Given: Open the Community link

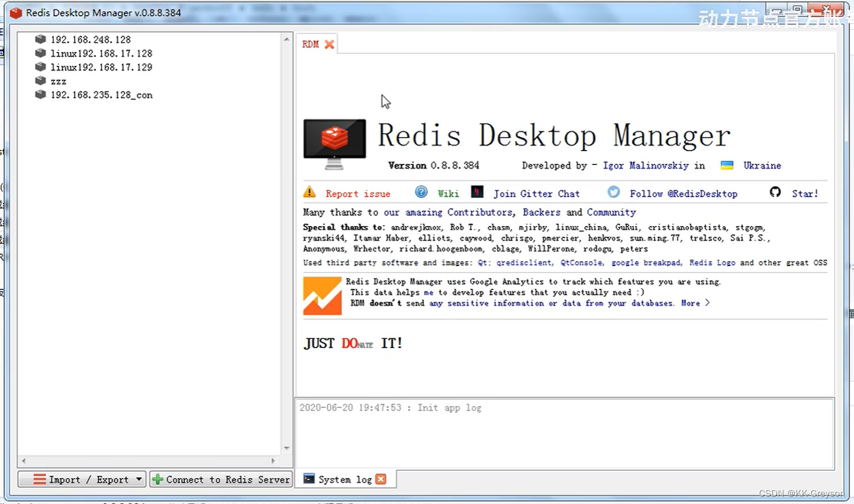Looking at the screenshot, I should tap(611, 212).
